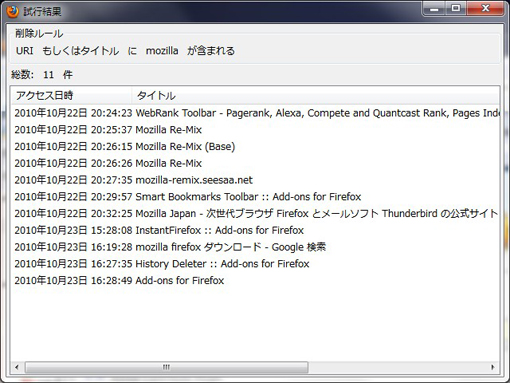Select mozilla firefox ダウンロード Google 検索 row
The height and width of the screenshot is (383, 510).
tap(255, 247)
